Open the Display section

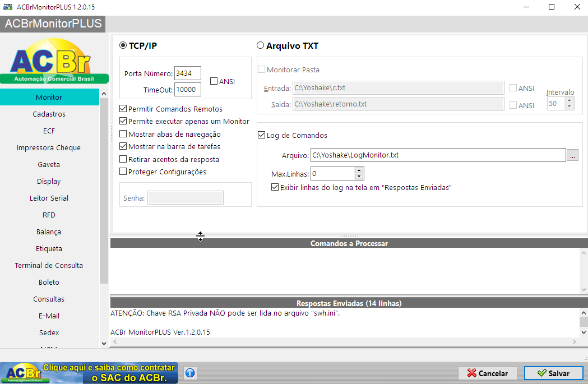click(49, 182)
